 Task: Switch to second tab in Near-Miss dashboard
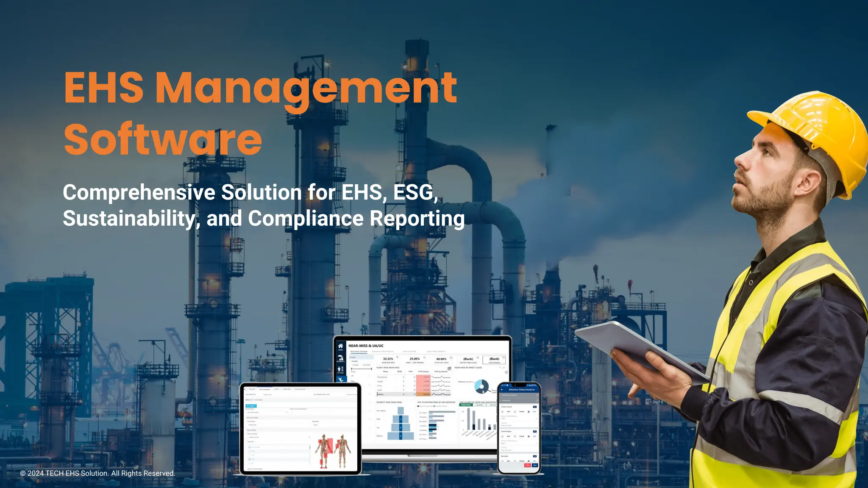point(383,352)
